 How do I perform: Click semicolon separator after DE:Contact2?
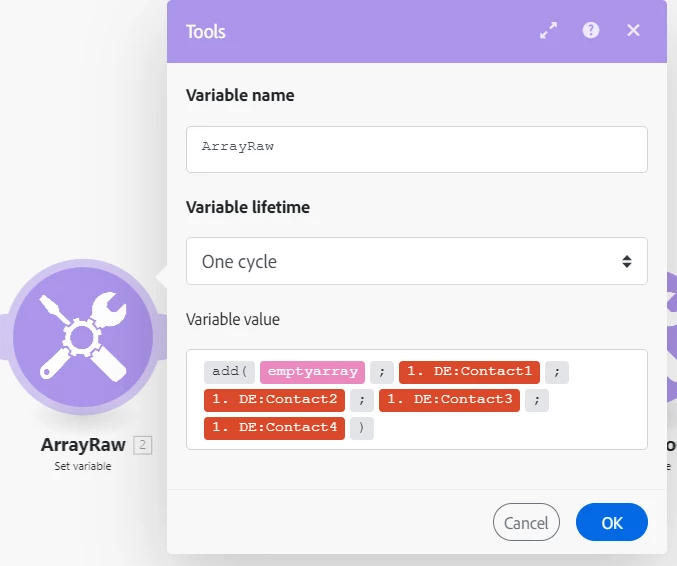tap(362, 400)
